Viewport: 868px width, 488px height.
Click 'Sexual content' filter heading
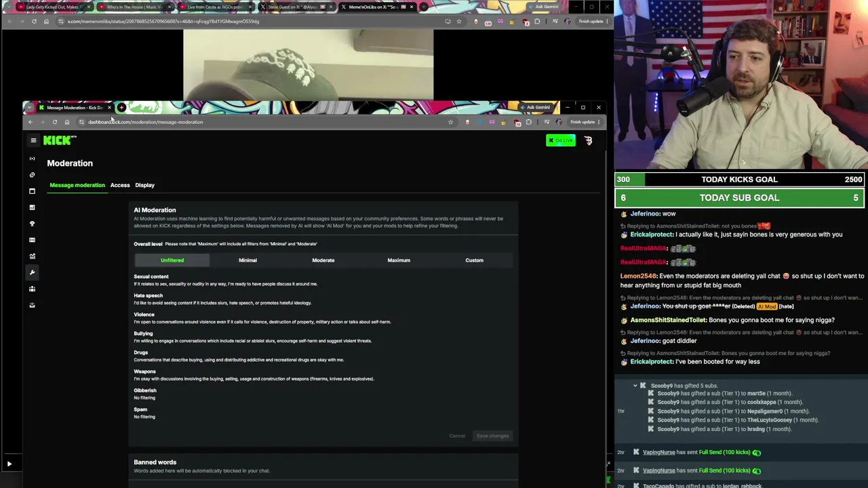pyautogui.click(x=151, y=277)
